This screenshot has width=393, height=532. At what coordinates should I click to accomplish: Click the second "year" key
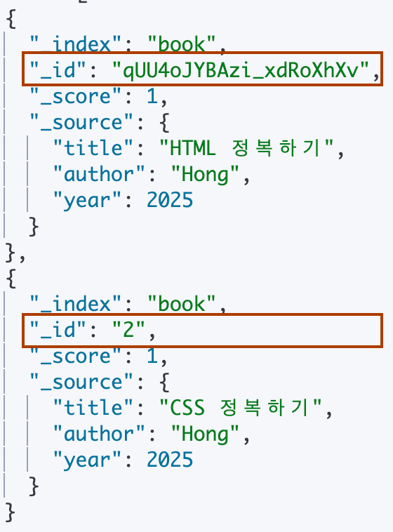87,460
